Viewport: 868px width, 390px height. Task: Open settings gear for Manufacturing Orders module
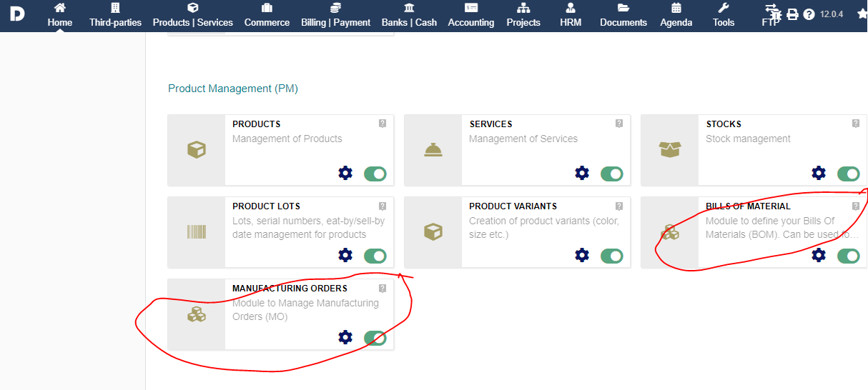(x=345, y=337)
